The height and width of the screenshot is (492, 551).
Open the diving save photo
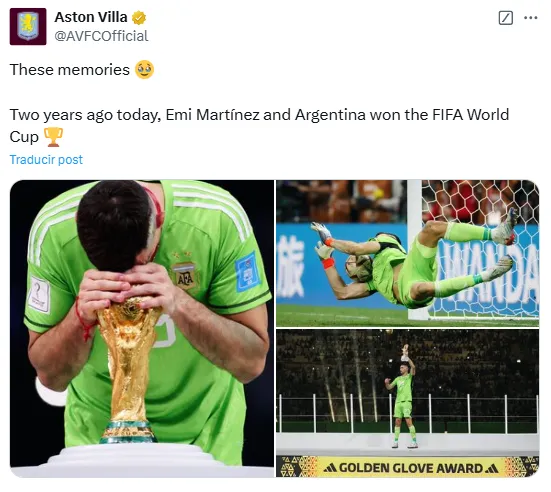coord(408,253)
